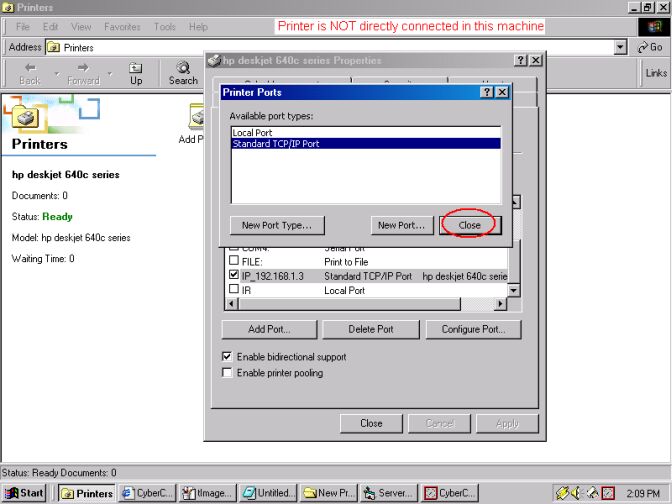Click Close in Printer Ports dialog
Screen dimensions: 672x504
pyautogui.click(x=470, y=225)
